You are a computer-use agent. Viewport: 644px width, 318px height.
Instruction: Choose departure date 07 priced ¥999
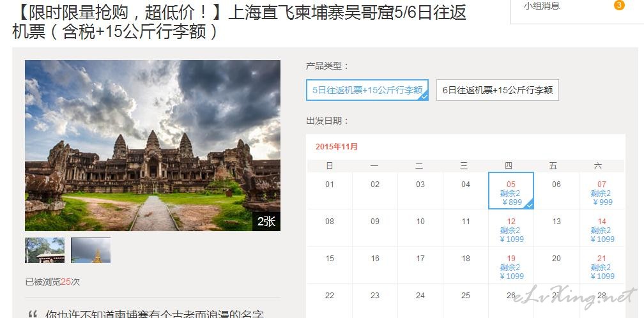click(x=601, y=191)
